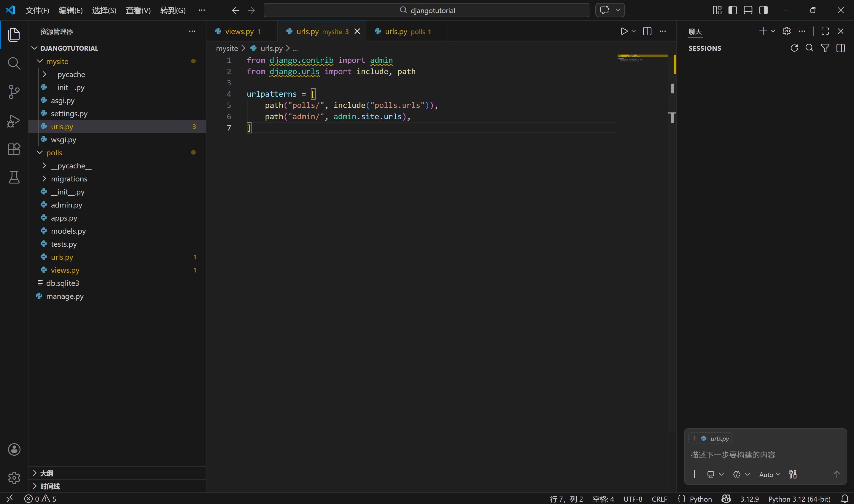Split the editor to the right

pos(647,31)
